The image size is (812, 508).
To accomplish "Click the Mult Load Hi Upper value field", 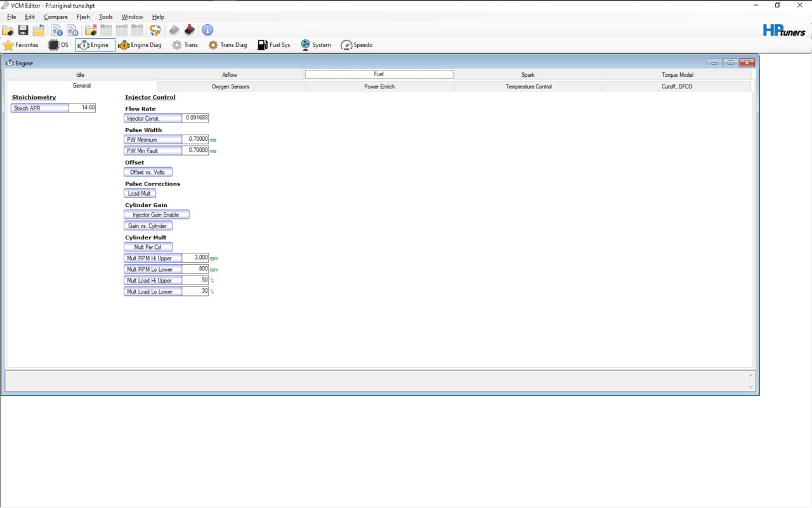I will coord(195,280).
